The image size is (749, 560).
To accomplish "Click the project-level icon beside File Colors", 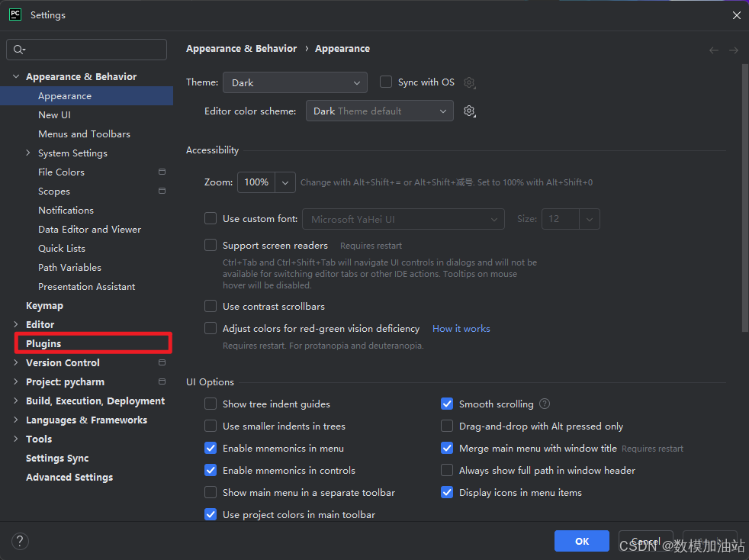I will tap(162, 172).
